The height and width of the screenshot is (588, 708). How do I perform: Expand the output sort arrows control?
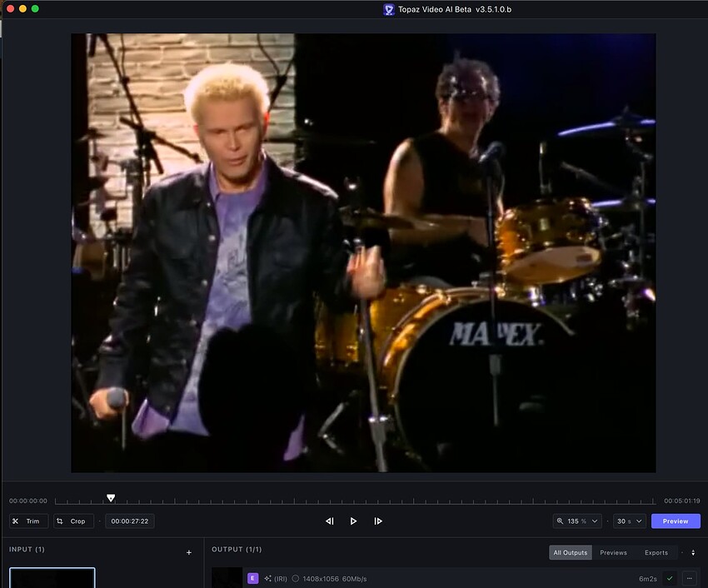pyautogui.click(x=693, y=552)
